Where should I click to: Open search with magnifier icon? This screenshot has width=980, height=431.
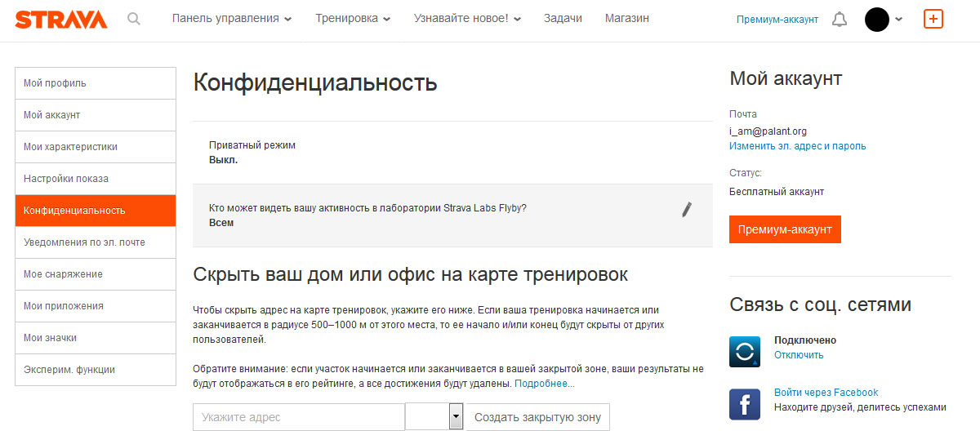[x=134, y=19]
